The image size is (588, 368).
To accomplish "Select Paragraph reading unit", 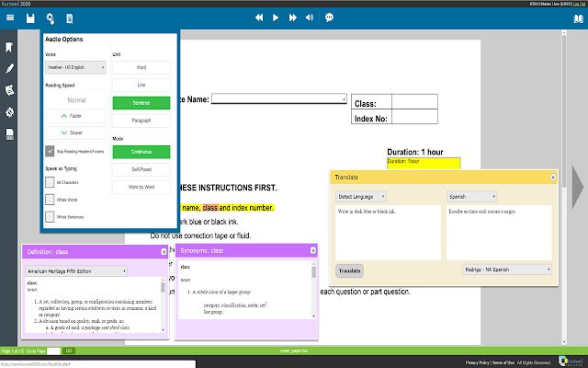I will point(141,121).
